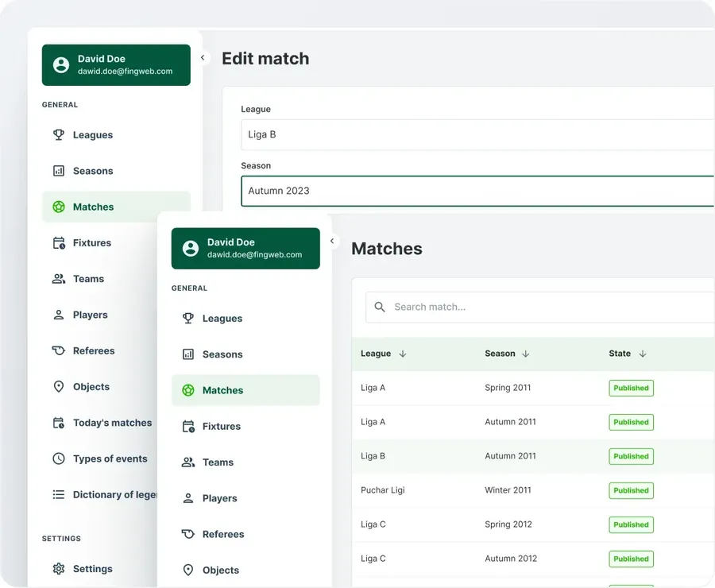Select the Spring 2012 season cell

click(x=508, y=524)
